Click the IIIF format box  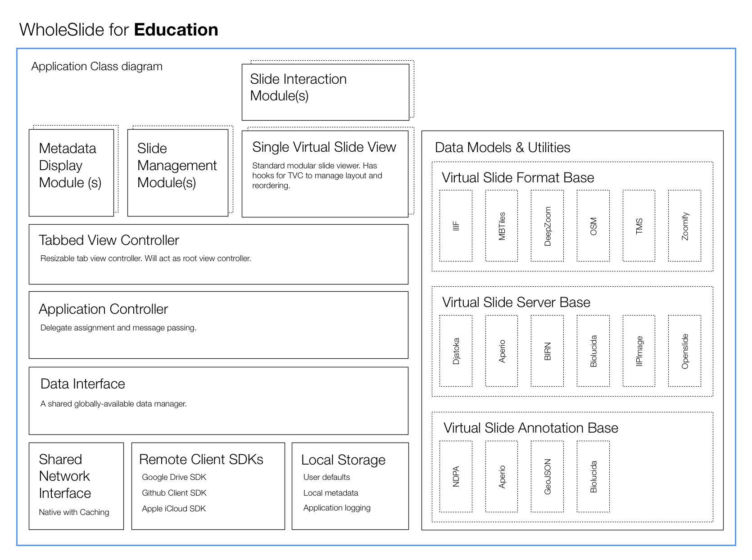456,226
